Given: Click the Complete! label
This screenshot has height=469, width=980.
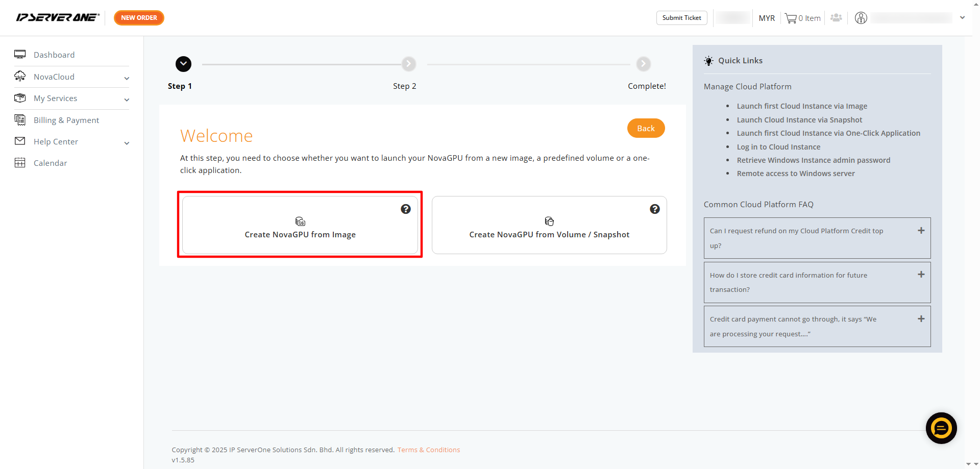Looking at the screenshot, I should pos(647,86).
